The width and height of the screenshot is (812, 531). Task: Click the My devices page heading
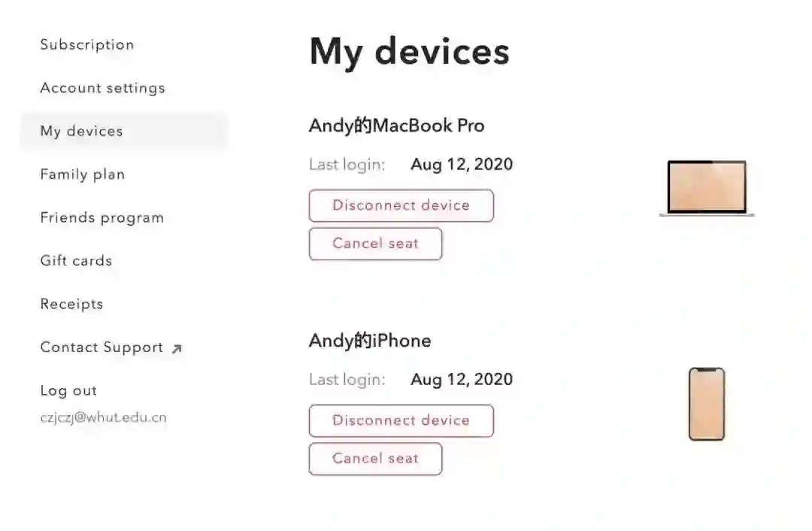(409, 51)
